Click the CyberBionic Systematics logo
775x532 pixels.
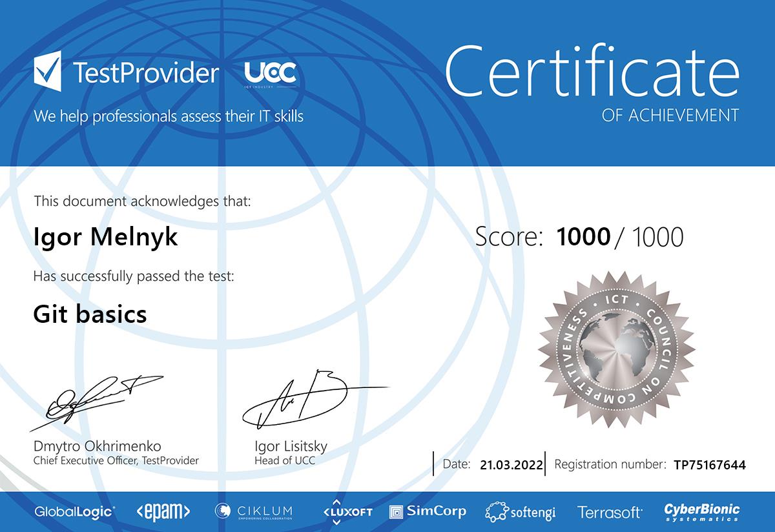[702, 512]
